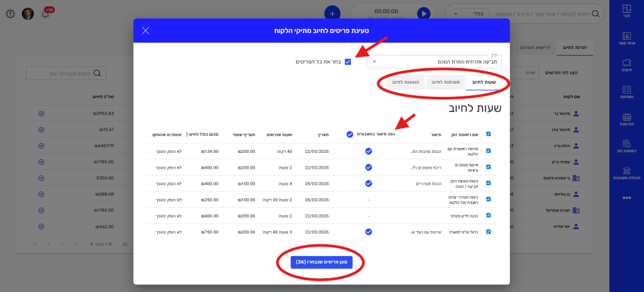Toggle 'הצג תיאור בחשבונית' header checkmark
644x292 pixels.
tap(350, 133)
